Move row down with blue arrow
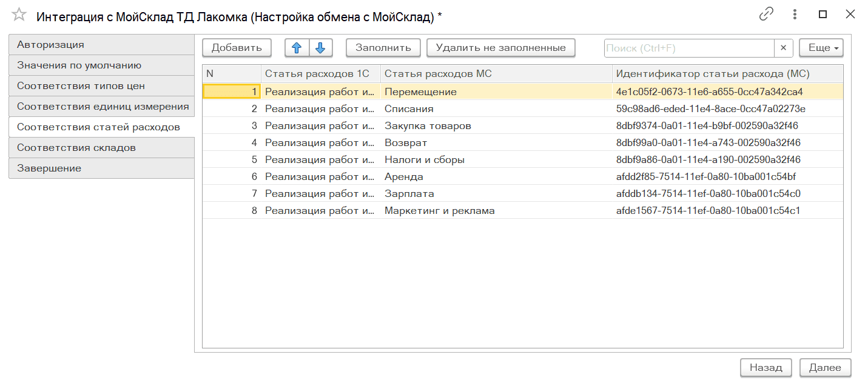This screenshot has width=868, height=386. tap(321, 47)
